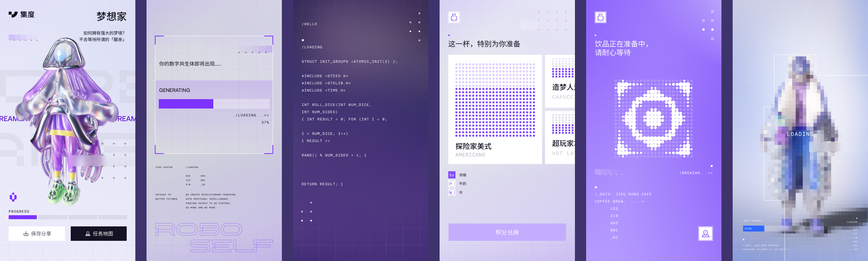Click the robot icon above 这一杯，特别为你准备

tap(454, 17)
